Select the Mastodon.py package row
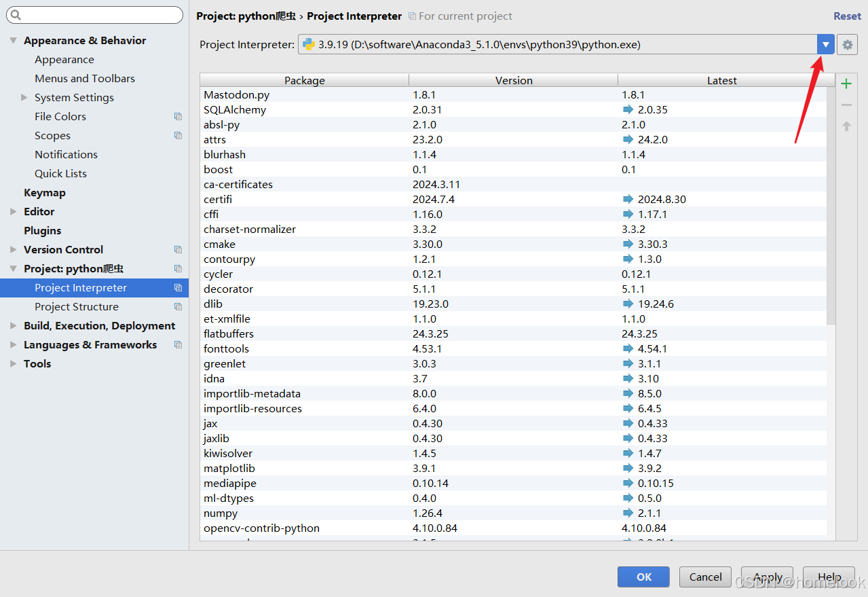Viewport: 868px width, 597px height. point(513,95)
